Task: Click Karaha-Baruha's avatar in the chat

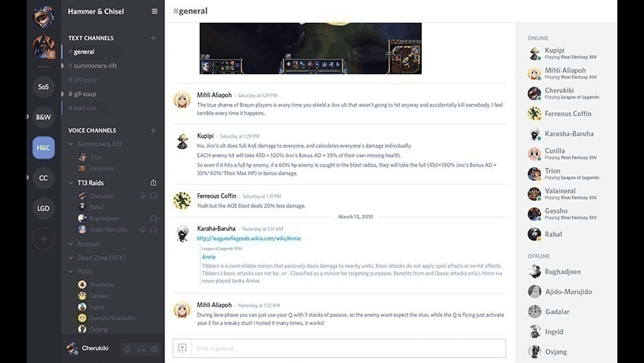Action: click(x=182, y=233)
